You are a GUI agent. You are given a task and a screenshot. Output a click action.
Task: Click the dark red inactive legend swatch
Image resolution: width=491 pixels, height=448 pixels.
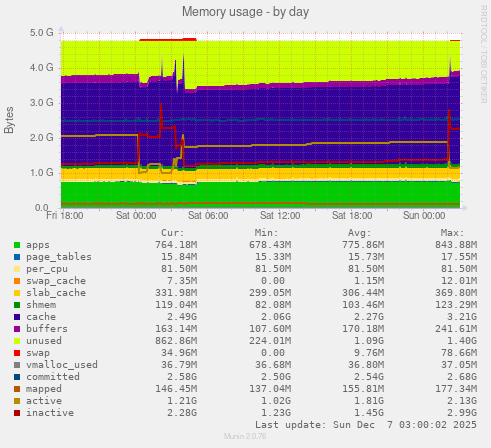pyautogui.click(x=17, y=413)
